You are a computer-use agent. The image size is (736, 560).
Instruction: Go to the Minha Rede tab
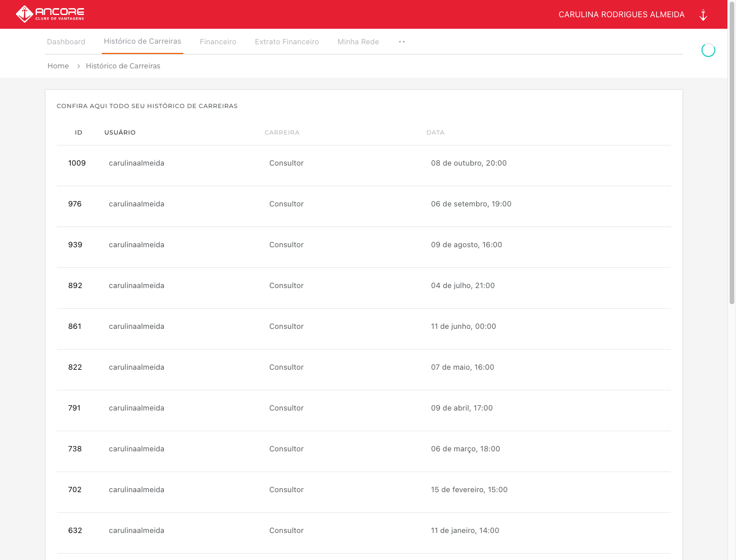tap(358, 42)
